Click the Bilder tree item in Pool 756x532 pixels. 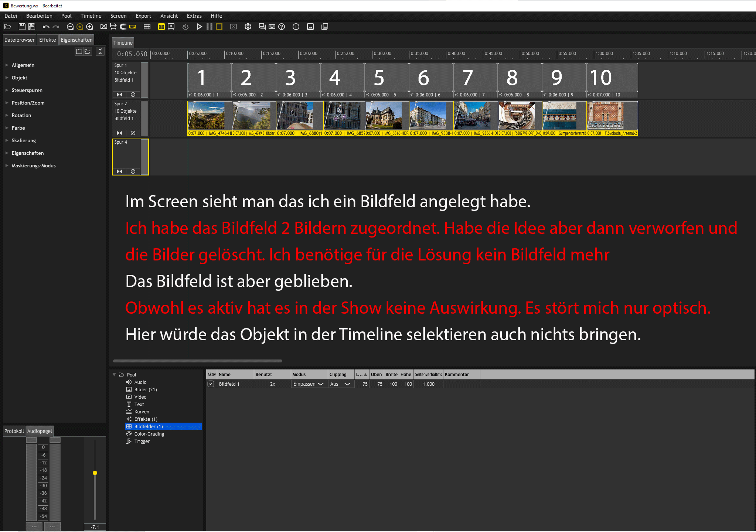click(x=145, y=389)
